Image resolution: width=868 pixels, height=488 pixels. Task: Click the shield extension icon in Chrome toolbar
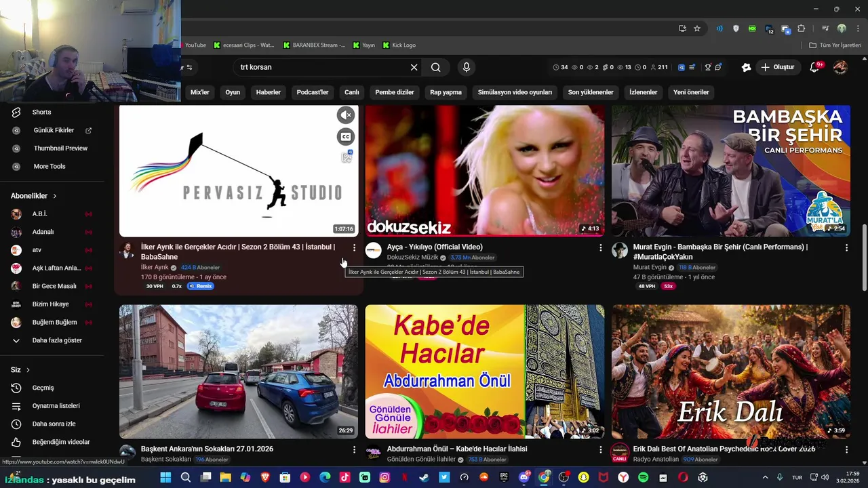pos(736,28)
